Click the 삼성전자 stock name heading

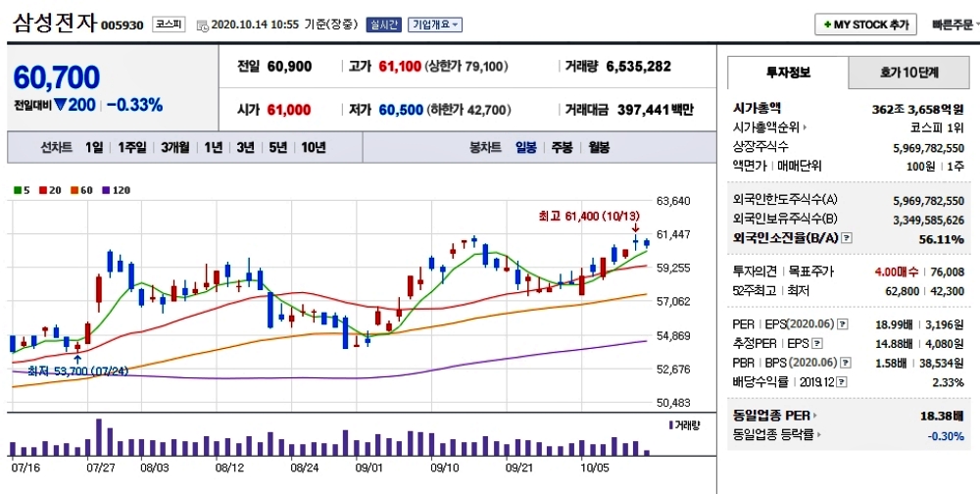(54, 24)
